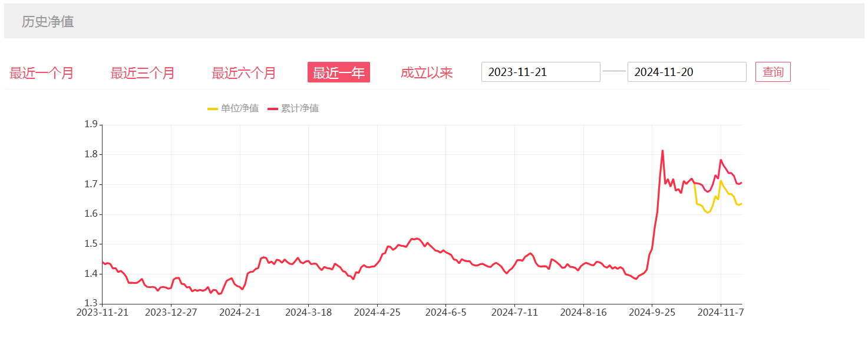Image resolution: width=868 pixels, height=341 pixels.
Task: Click the 2024-7-11 x-axis date label
Action: tap(514, 312)
